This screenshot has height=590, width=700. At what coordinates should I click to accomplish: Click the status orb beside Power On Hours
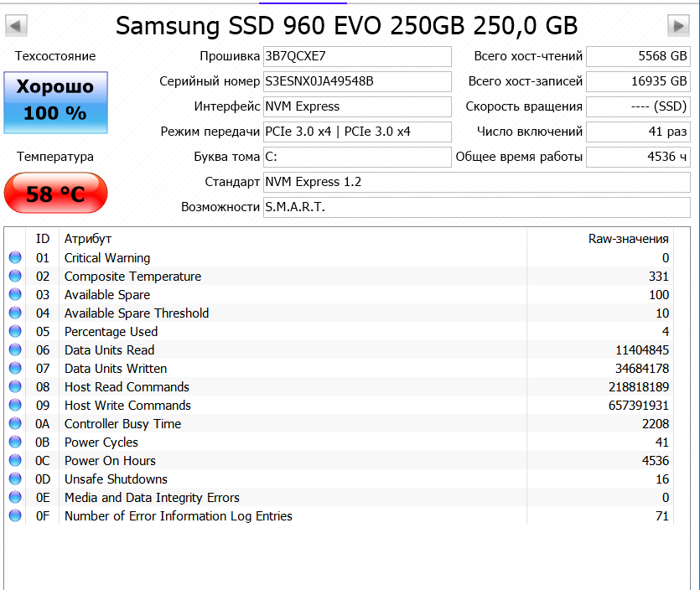pos(15,461)
